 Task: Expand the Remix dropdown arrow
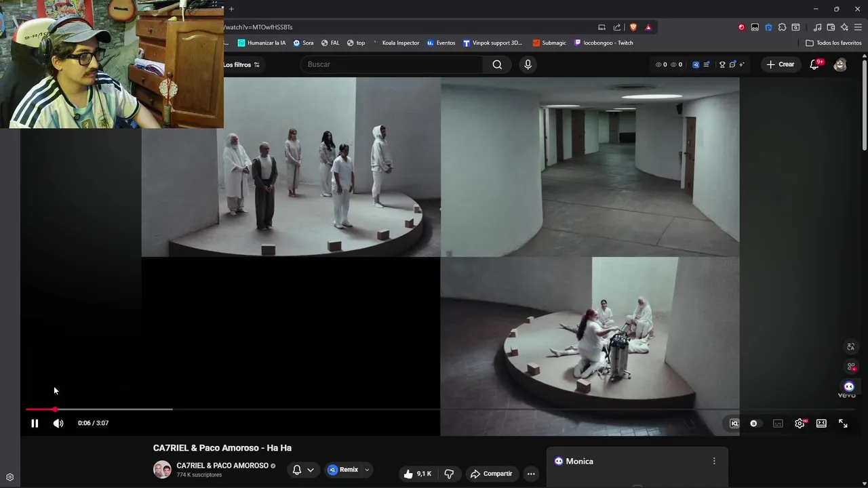click(367, 470)
